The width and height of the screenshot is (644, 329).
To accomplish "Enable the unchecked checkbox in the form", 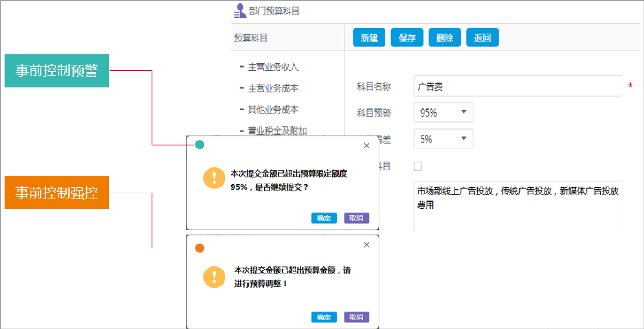I will [417, 166].
